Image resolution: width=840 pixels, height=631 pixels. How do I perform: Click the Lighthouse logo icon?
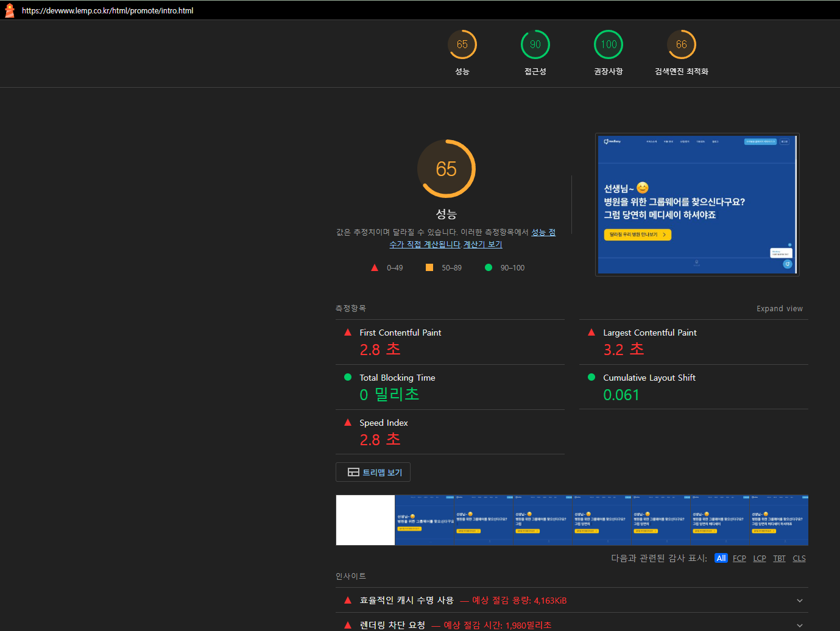point(9,10)
